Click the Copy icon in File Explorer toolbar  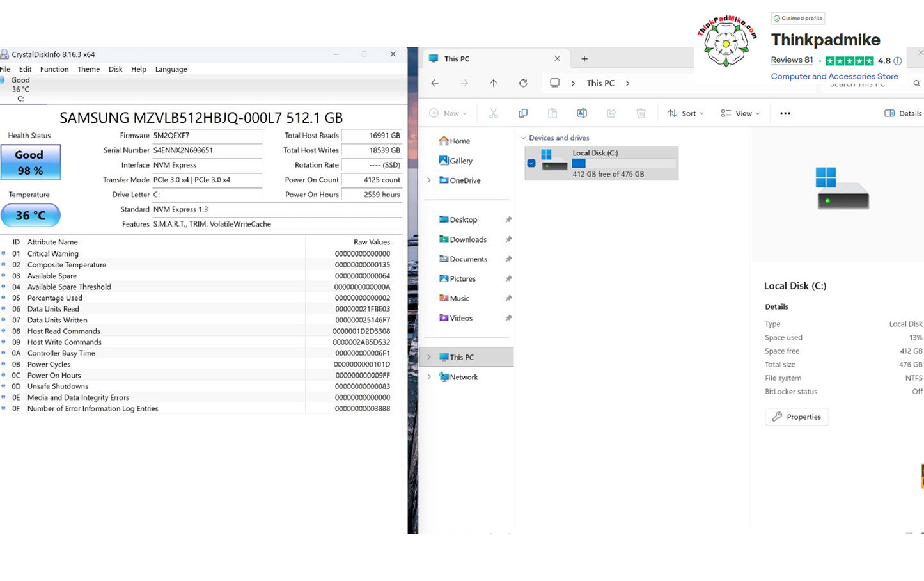(x=522, y=113)
